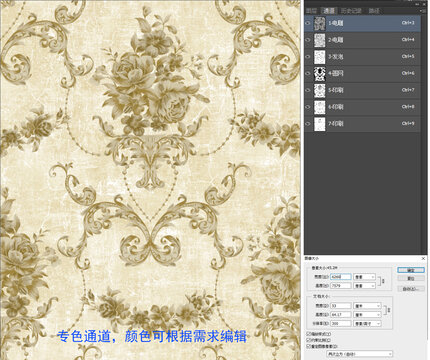Toggle the Constrain Proportions checkbox
The height and width of the screenshot is (360, 430).
point(308,340)
